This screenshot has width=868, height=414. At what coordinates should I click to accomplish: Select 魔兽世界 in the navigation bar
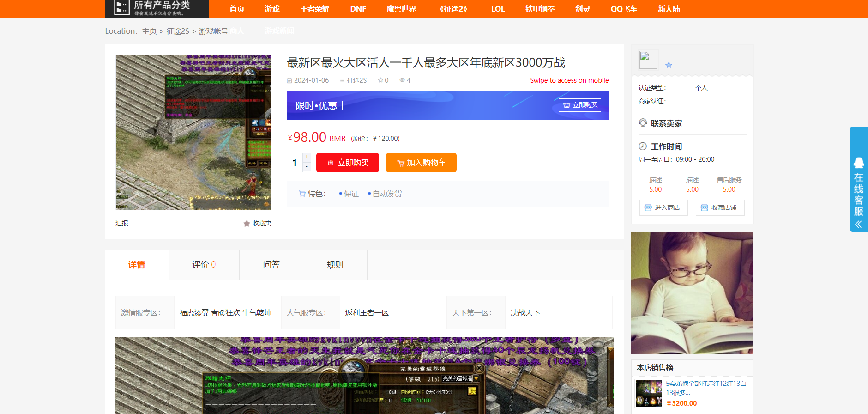click(x=401, y=9)
